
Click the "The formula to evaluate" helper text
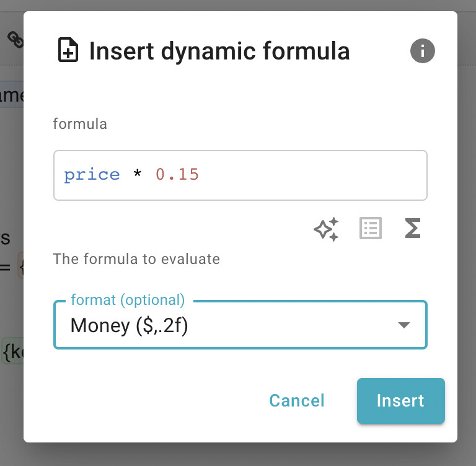tap(136, 259)
